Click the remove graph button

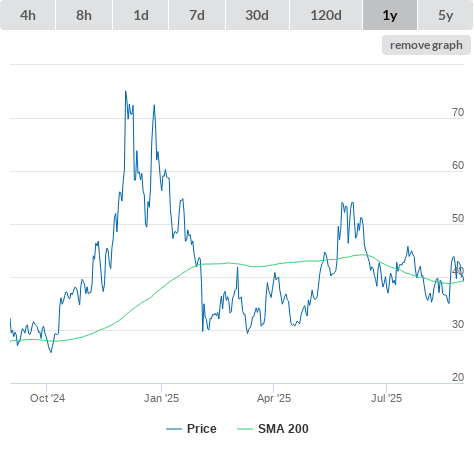[426, 45]
